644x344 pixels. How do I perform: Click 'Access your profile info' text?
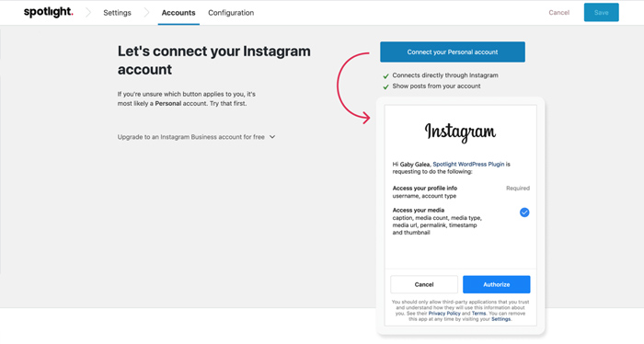(425, 188)
